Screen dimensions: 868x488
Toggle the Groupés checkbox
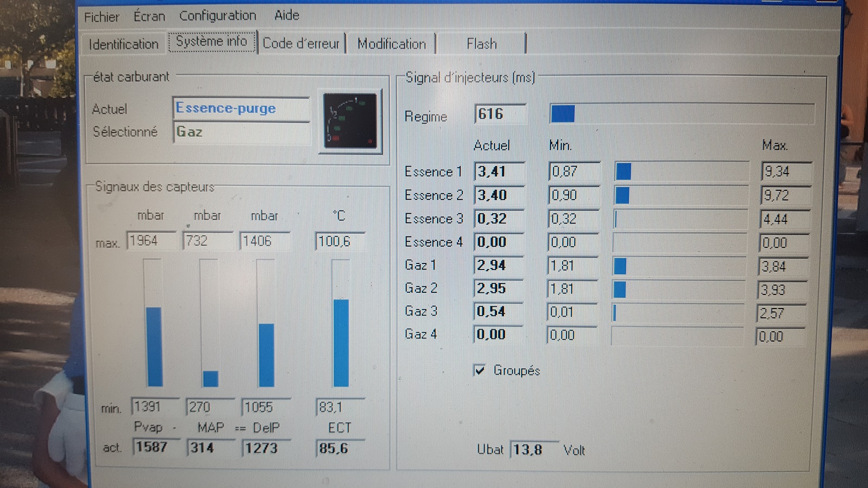click(x=480, y=370)
